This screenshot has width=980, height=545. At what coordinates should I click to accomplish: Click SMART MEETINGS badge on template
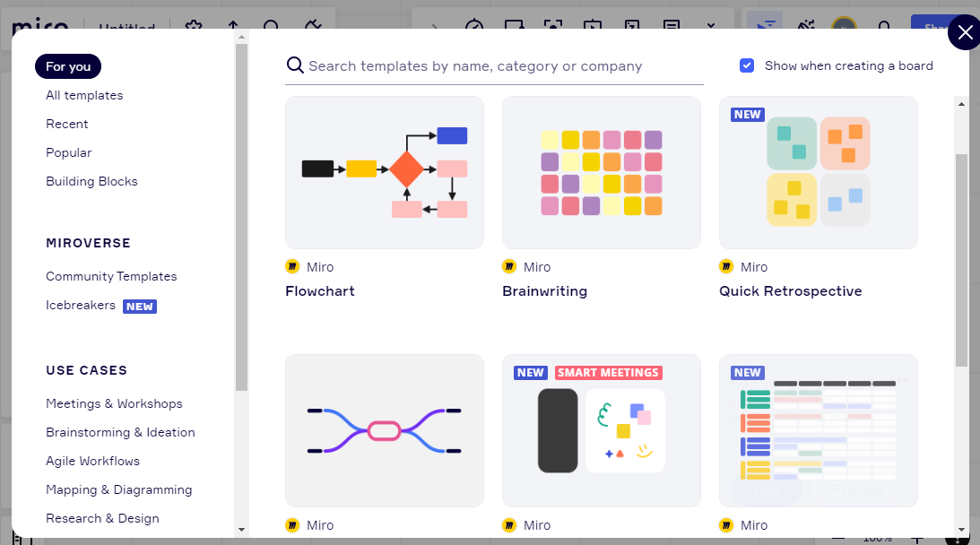[x=608, y=373]
